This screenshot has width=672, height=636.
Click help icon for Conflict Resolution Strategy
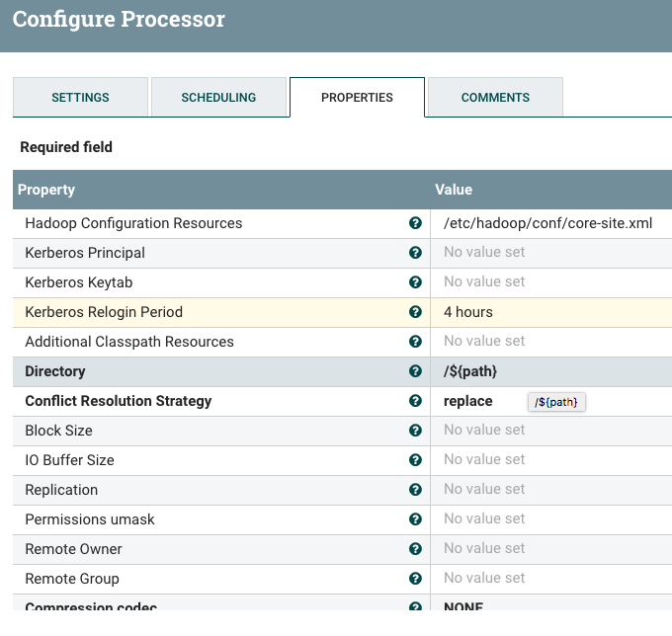click(x=416, y=401)
